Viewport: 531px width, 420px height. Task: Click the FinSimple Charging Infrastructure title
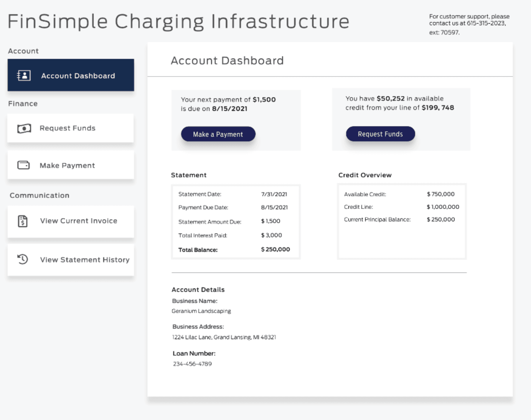(178, 22)
